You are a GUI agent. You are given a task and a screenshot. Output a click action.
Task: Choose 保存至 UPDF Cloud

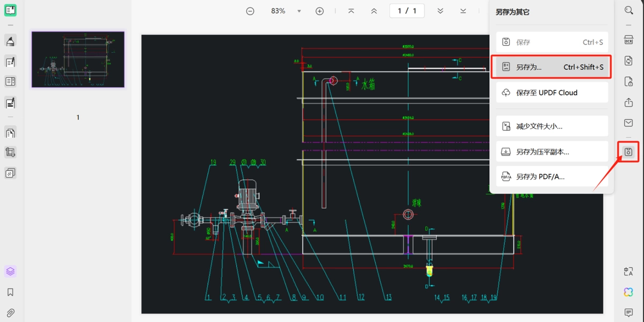[552, 92]
